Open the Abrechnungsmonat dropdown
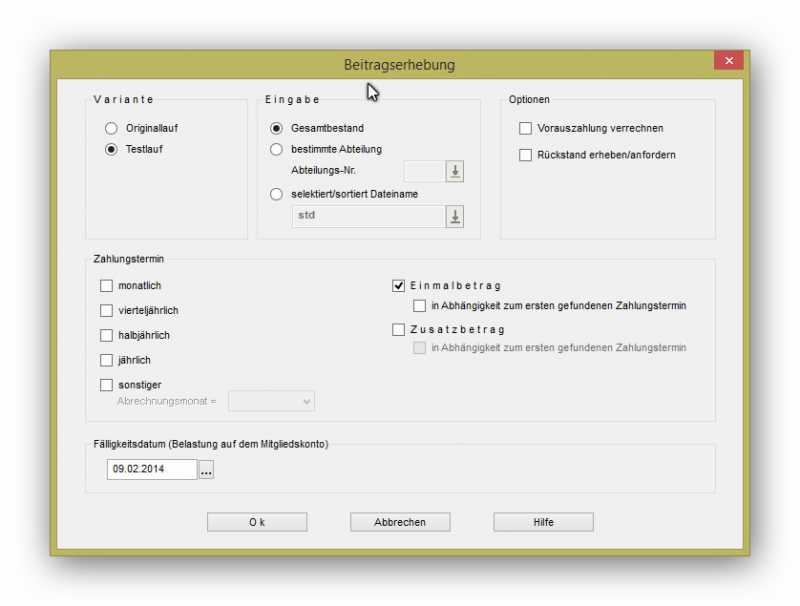The image size is (800, 606). (x=271, y=401)
